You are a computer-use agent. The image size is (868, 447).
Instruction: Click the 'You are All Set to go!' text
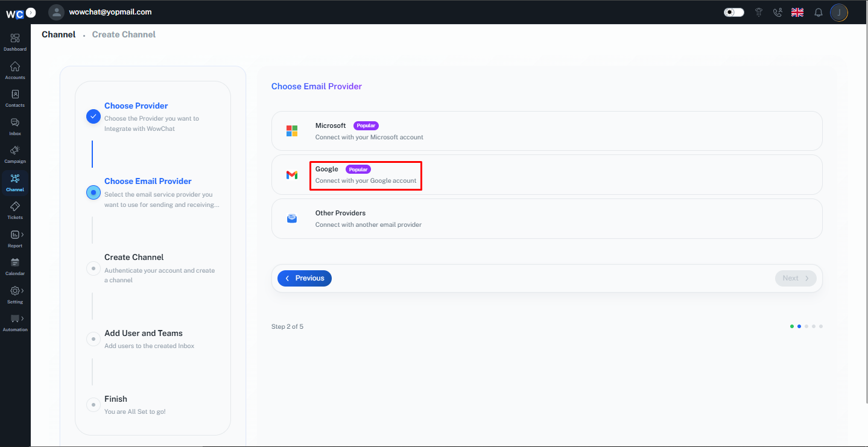(x=135, y=411)
